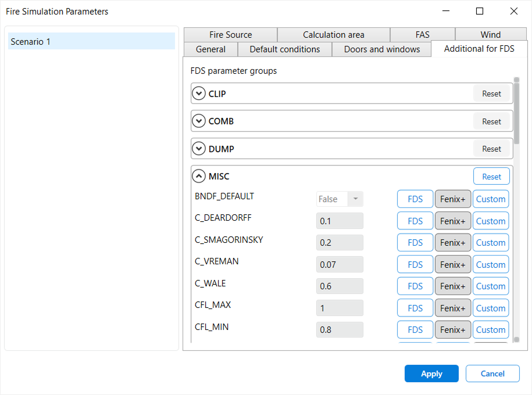Switch to the Wind tab

pyautogui.click(x=490, y=34)
